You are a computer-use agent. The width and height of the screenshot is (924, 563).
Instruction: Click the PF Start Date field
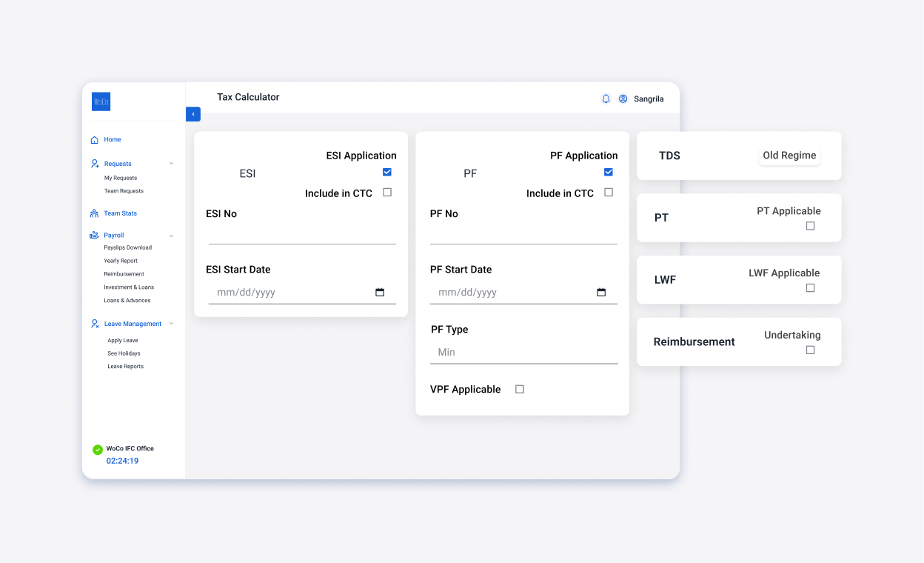pyautogui.click(x=523, y=293)
